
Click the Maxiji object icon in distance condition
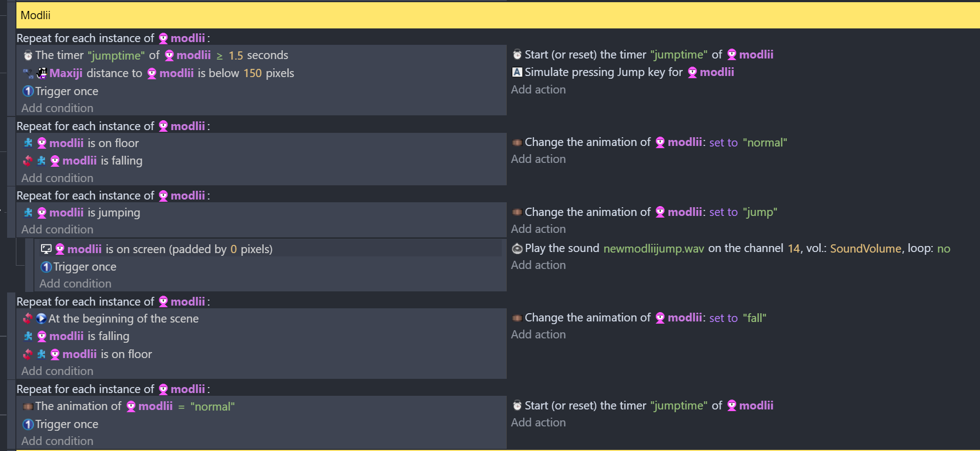pos(42,73)
